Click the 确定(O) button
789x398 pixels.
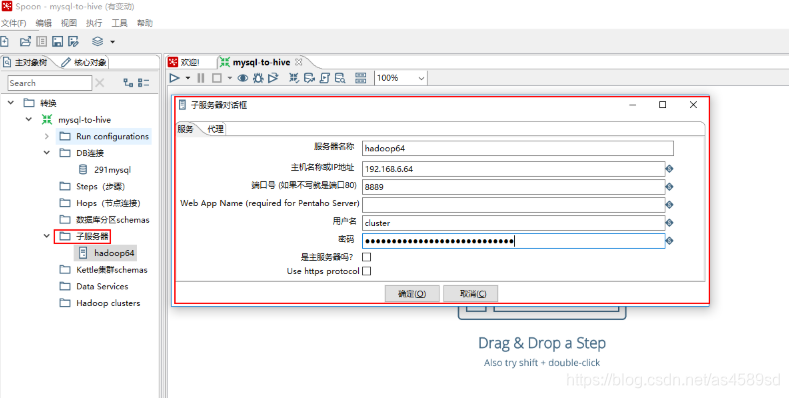412,294
